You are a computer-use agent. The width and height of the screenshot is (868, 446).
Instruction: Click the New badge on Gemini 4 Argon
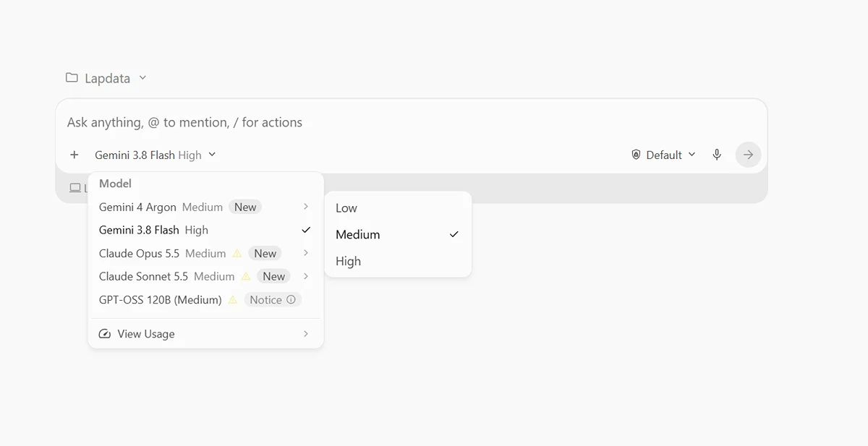245,207
